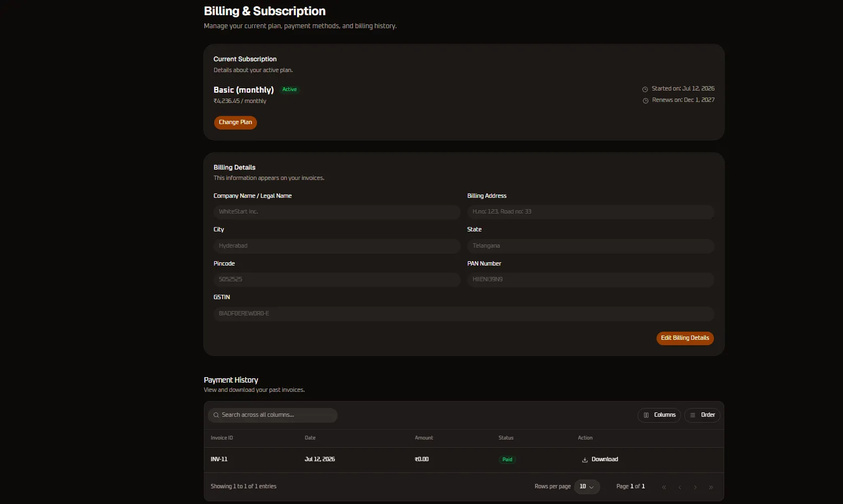This screenshot has width=843, height=504.
Task: Click the search magnifier icon in Payment History
Action: (216, 415)
